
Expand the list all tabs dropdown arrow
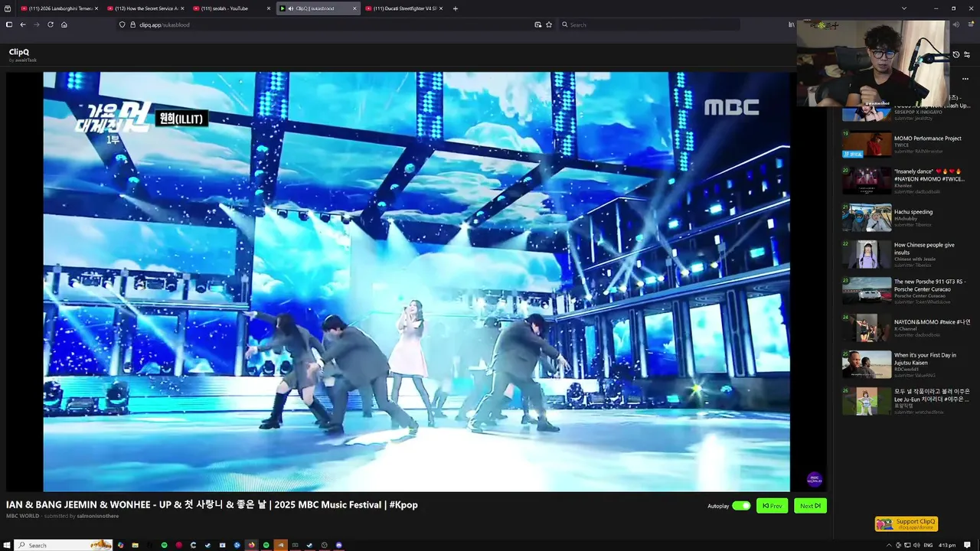click(904, 8)
